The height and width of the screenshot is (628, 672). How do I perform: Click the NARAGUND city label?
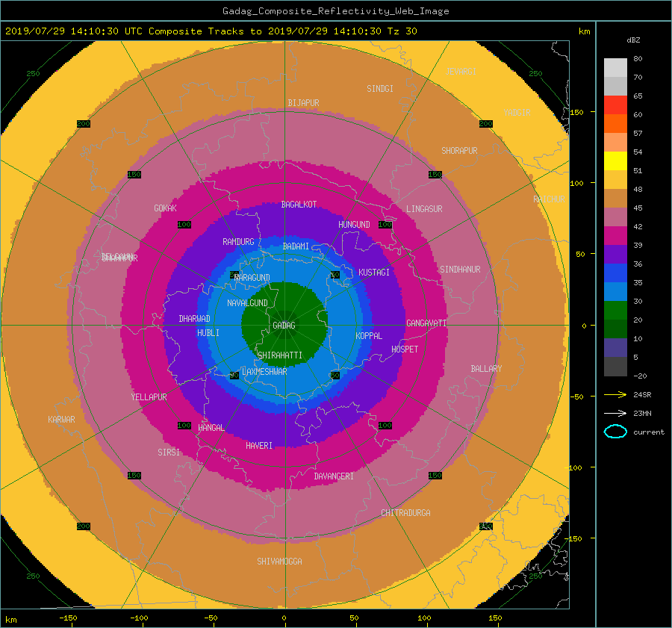(252, 277)
